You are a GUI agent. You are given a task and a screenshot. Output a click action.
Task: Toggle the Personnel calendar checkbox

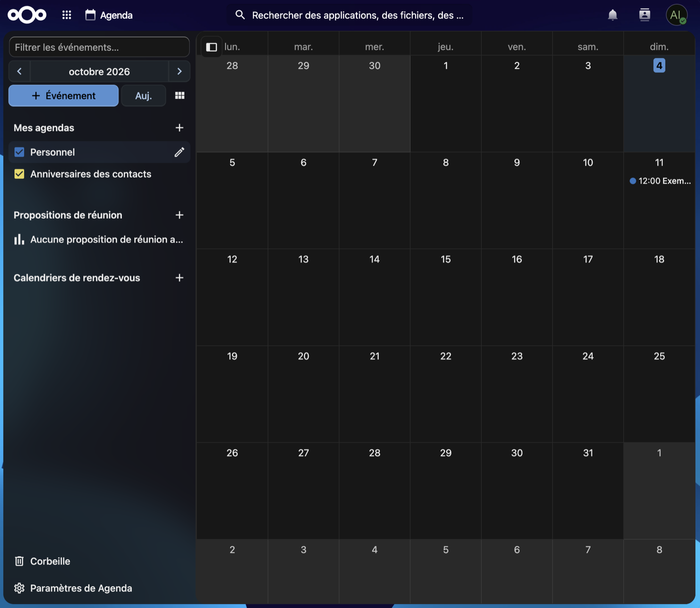(x=19, y=152)
